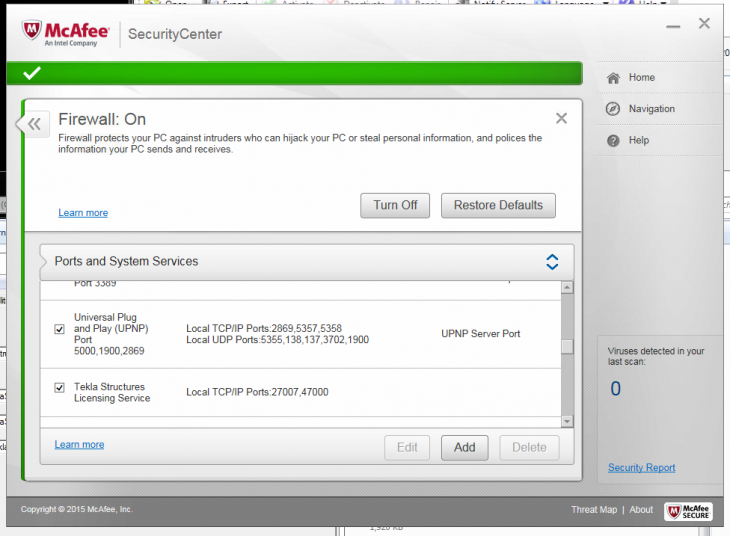Click the green status checkmark icon

pyautogui.click(x=32, y=73)
